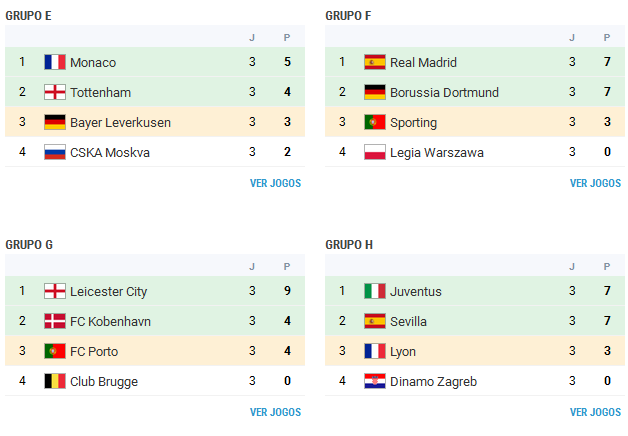Click the Belgian flag next to Club Brugge
This screenshot has height=436, width=628.
(54, 381)
